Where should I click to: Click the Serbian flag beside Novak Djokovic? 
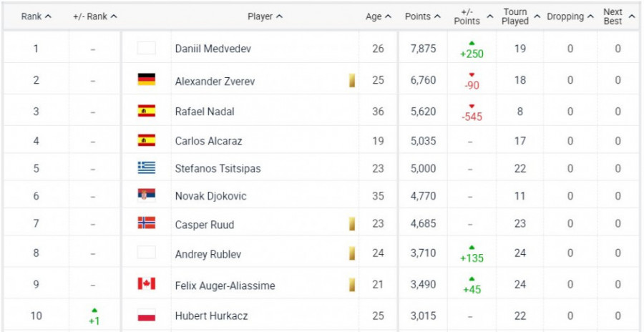tap(147, 195)
